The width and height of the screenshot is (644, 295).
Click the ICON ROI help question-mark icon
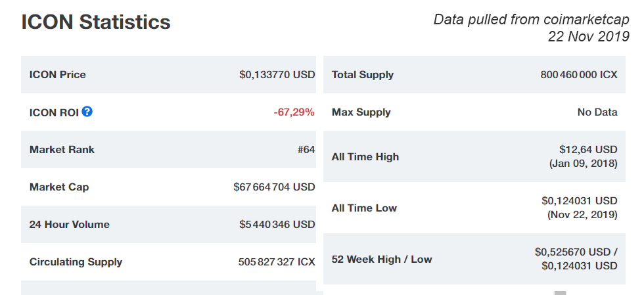coord(87,111)
